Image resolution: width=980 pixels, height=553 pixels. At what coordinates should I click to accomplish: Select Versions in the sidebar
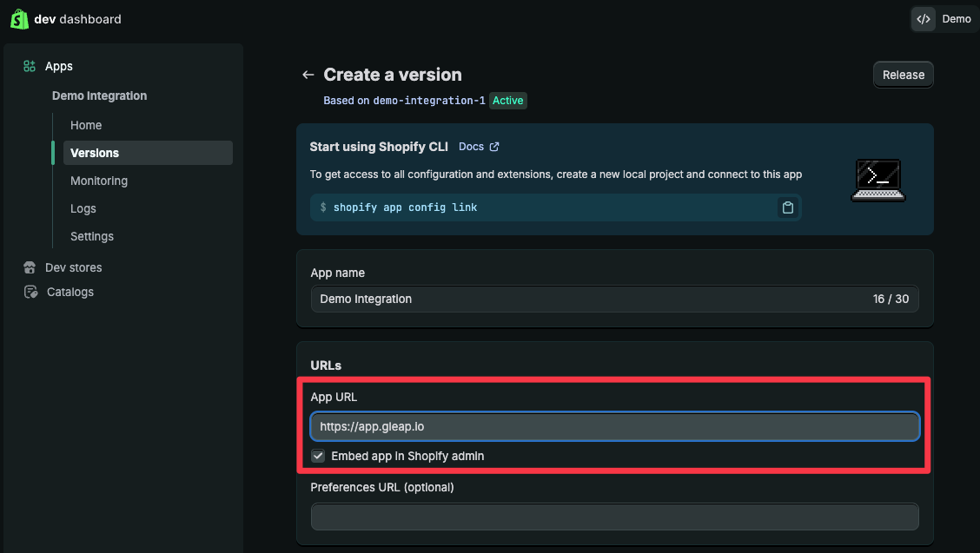coord(148,153)
